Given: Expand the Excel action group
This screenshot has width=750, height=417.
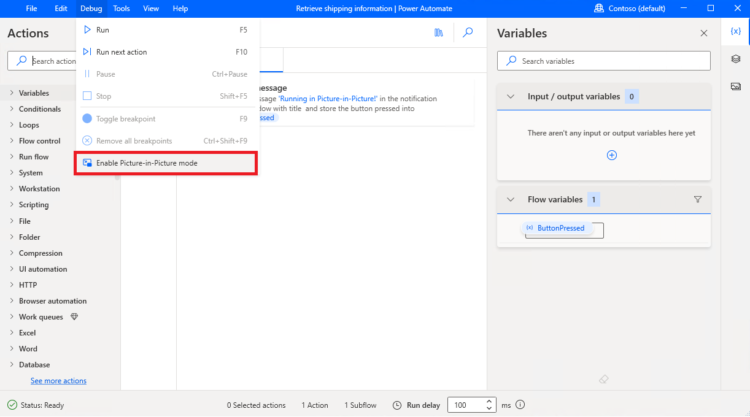Looking at the screenshot, I should coord(11,333).
